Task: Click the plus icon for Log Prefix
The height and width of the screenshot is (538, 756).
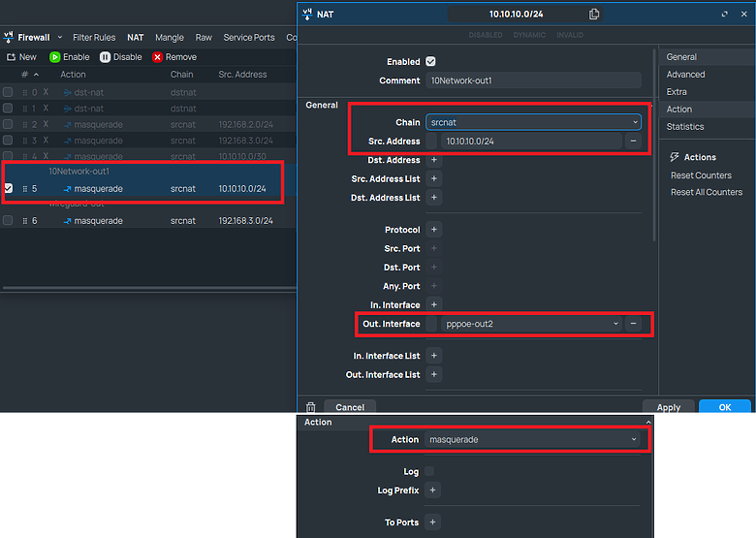Action: coord(432,491)
